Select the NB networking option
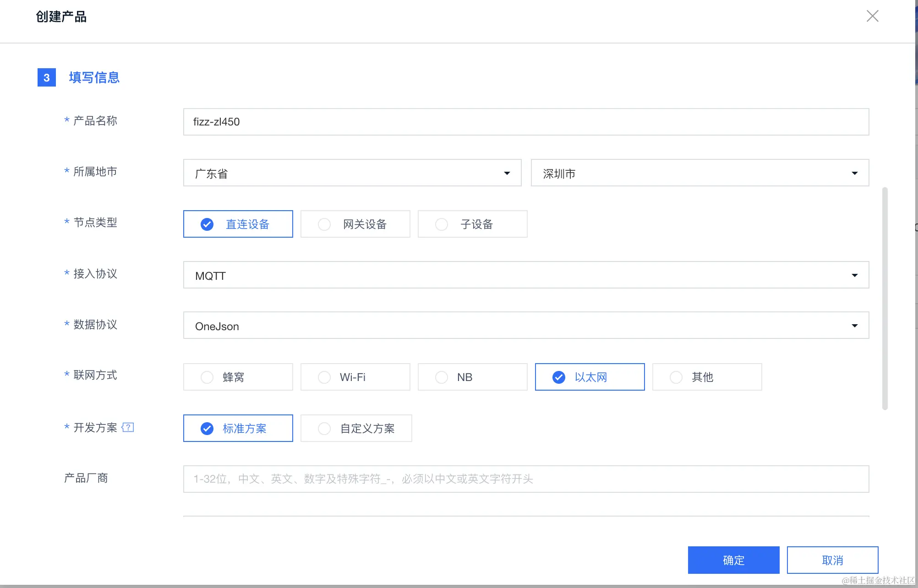Image resolution: width=918 pixels, height=588 pixels. click(x=472, y=377)
